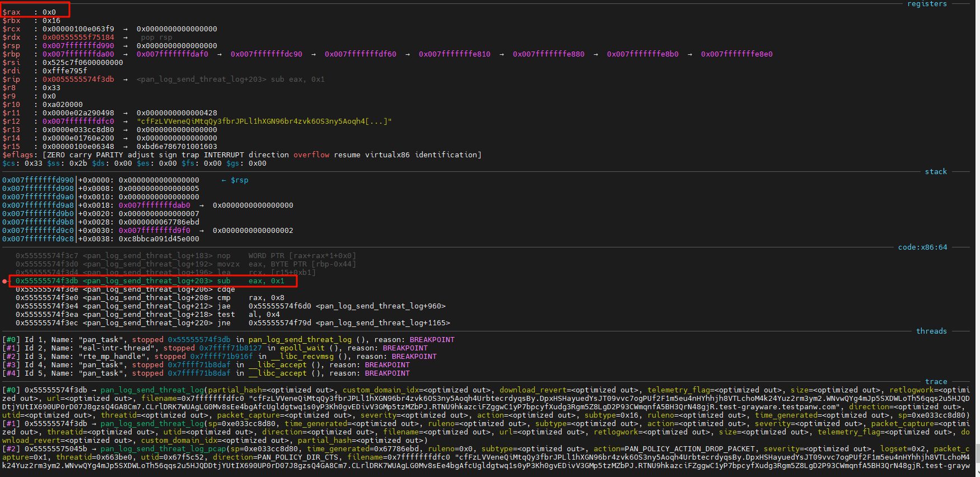This screenshot has height=477, width=980.
Task: Click $rbp value 0x007fffffffda00
Action: 78,54
